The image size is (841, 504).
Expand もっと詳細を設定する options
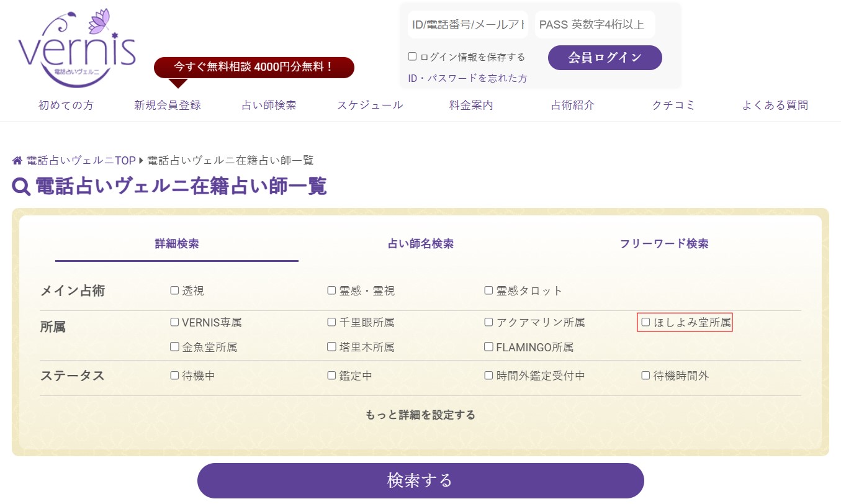point(420,415)
